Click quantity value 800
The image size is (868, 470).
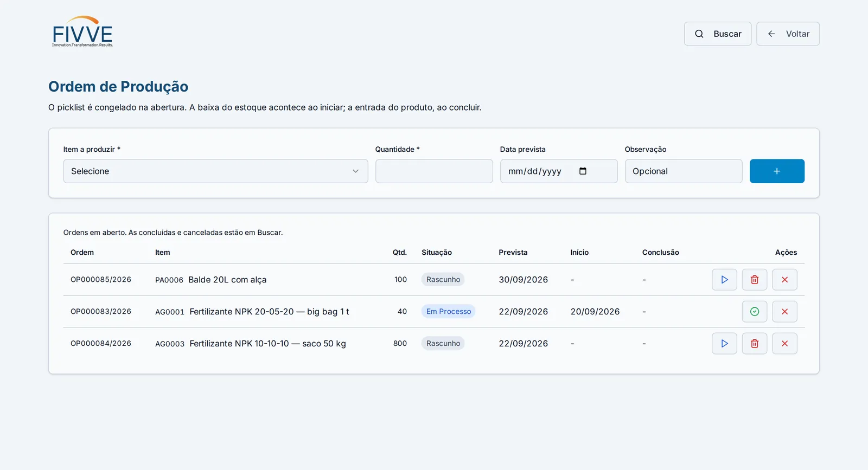tap(400, 344)
